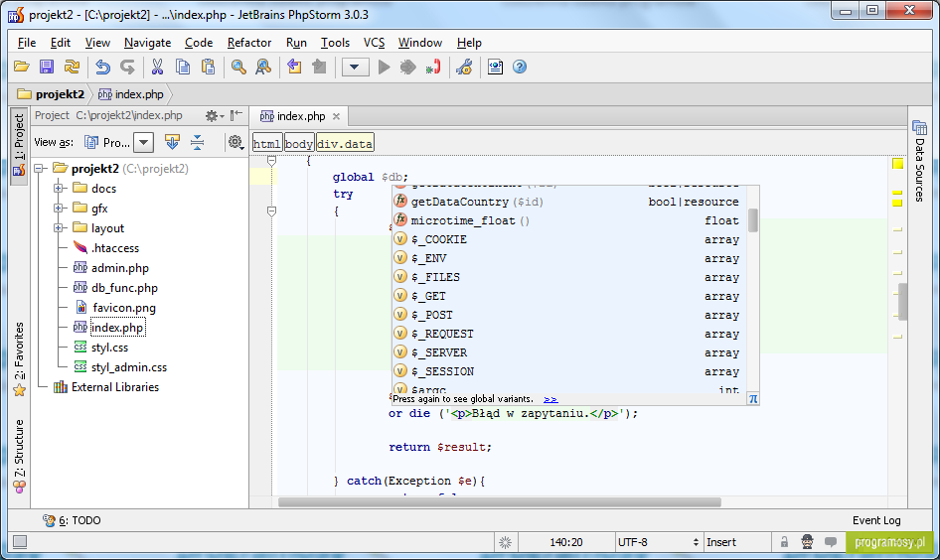Open the 6: TODO tool window
Screen dimensions: 940x560
coord(72,520)
